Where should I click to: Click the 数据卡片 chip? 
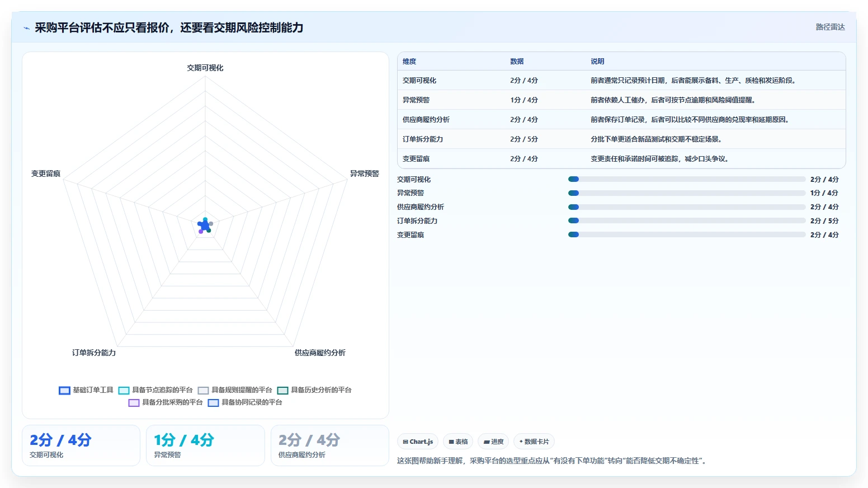click(534, 442)
